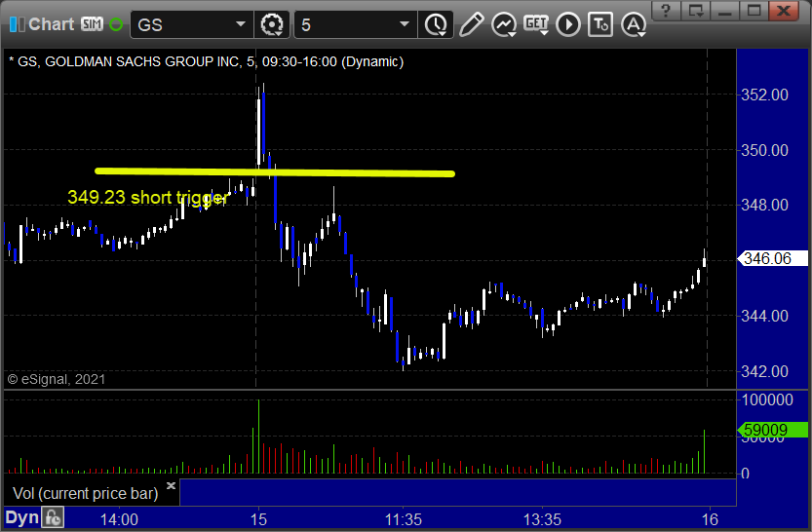
Task: Select the drawing pencil tool
Action: 471,24
